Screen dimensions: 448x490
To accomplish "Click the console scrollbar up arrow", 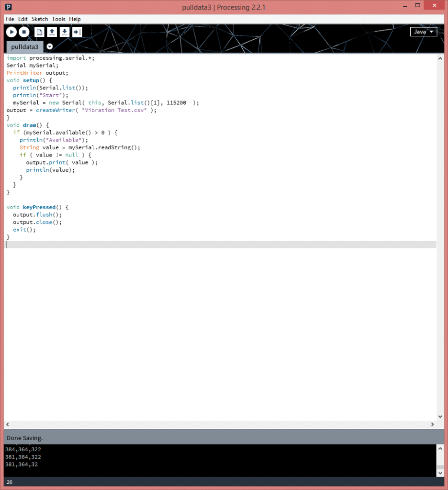I will click(440, 448).
